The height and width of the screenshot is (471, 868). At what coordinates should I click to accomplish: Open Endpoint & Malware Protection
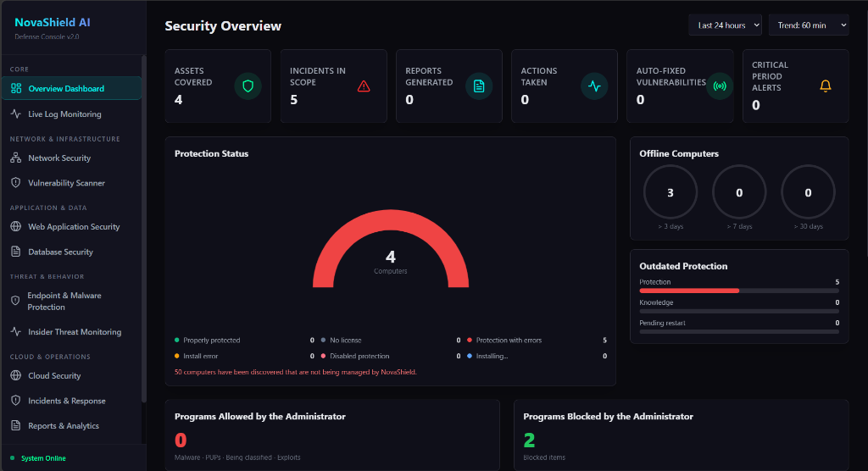pyautogui.click(x=71, y=301)
